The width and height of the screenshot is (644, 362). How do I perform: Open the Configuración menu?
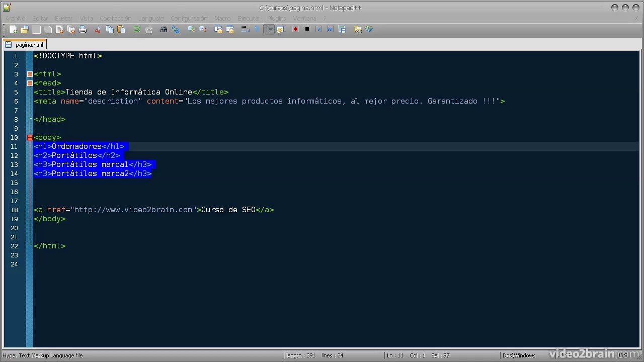tap(189, 19)
